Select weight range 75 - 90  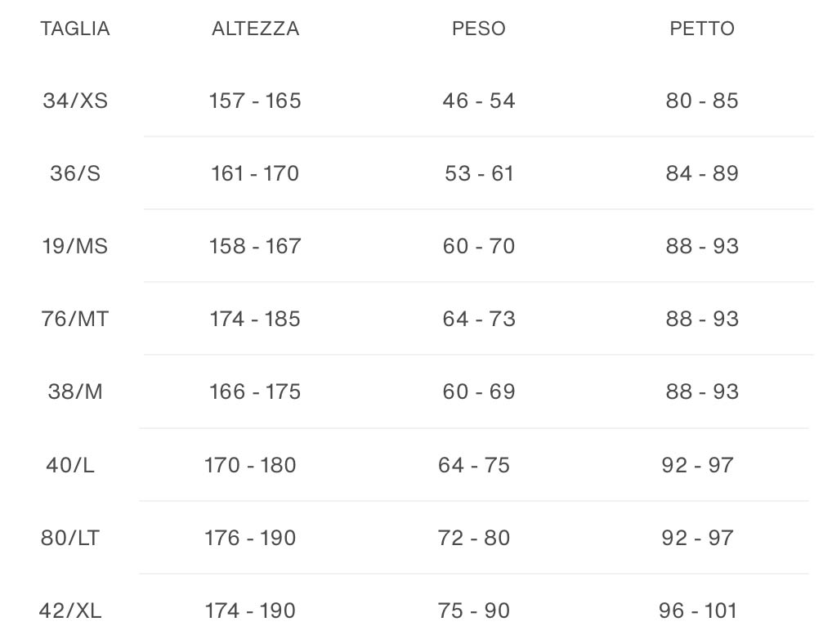(474, 611)
